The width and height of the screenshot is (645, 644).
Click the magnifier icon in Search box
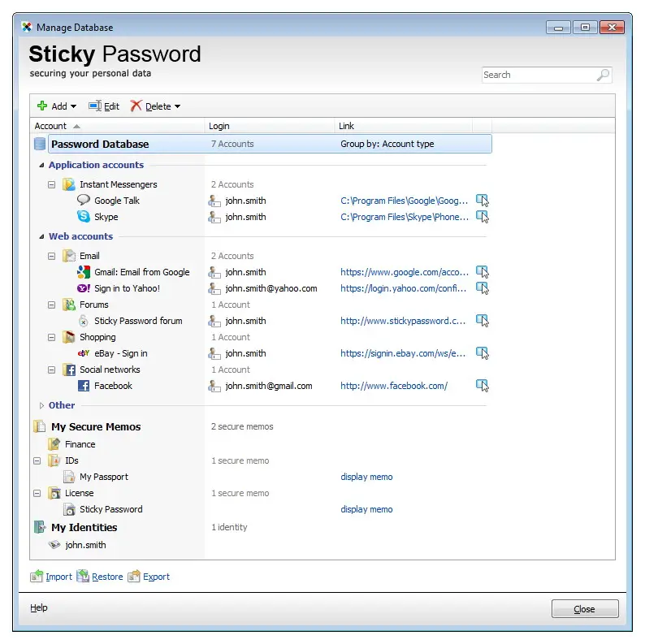tap(603, 75)
